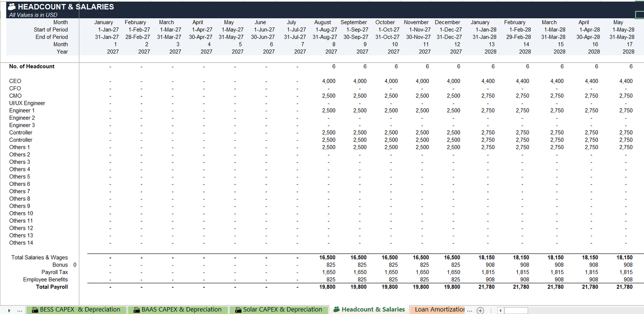Click the Engineer 2 row label
This screenshot has height=314, width=644.
pyautogui.click(x=22, y=118)
